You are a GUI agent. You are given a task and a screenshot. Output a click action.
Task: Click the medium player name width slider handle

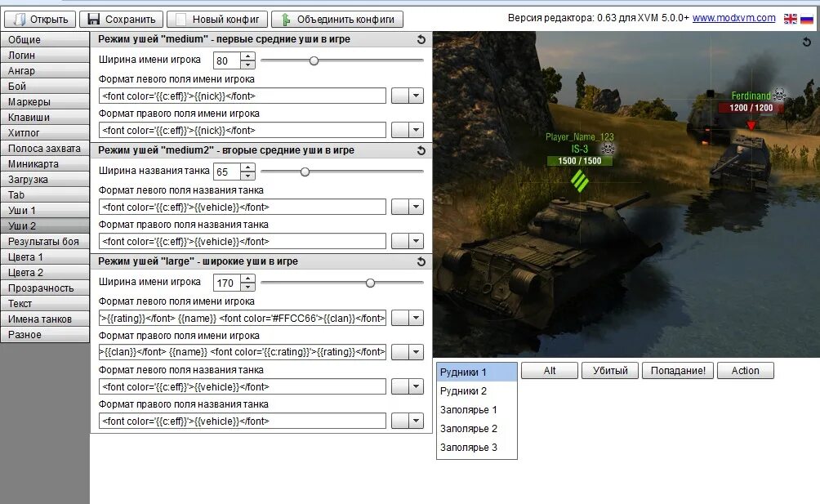pos(314,60)
